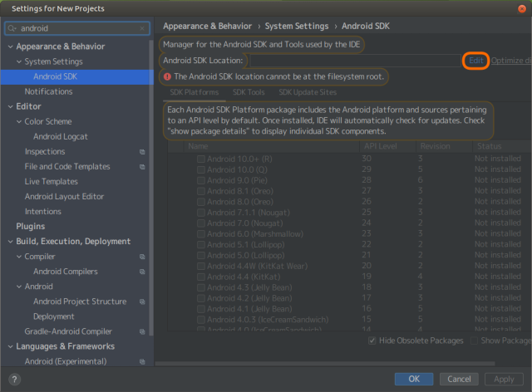Click the icon next to File and Code Templates
This screenshot has height=392, width=532.
pos(142,167)
